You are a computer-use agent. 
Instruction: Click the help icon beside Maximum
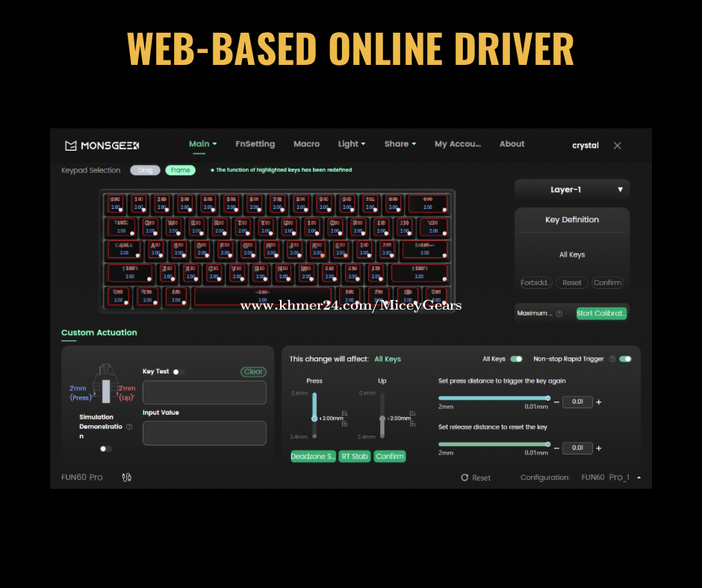coord(559,313)
